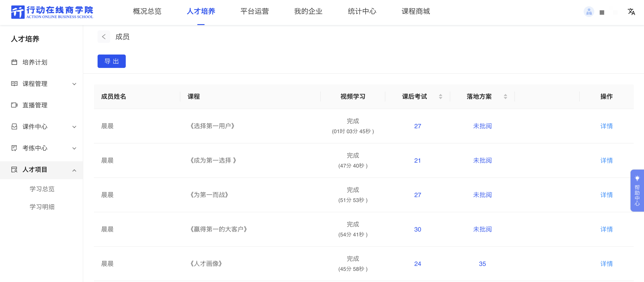The image size is (644, 282).
Task: Sort by 课后考试 column arrows
Action: click(441, 96)
